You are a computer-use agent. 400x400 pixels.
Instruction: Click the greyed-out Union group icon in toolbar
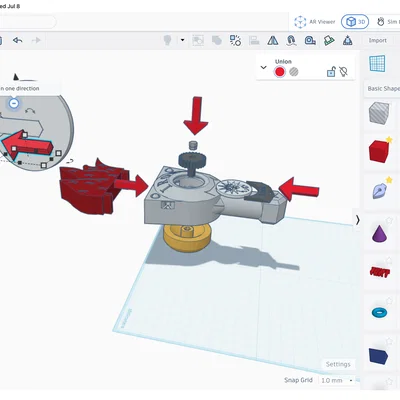[217, 40]
